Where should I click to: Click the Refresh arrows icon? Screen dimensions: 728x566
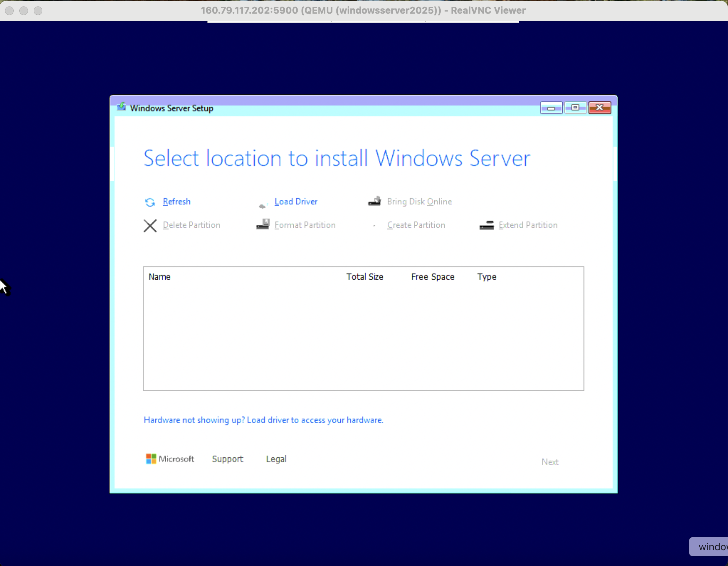coord(150,202)
